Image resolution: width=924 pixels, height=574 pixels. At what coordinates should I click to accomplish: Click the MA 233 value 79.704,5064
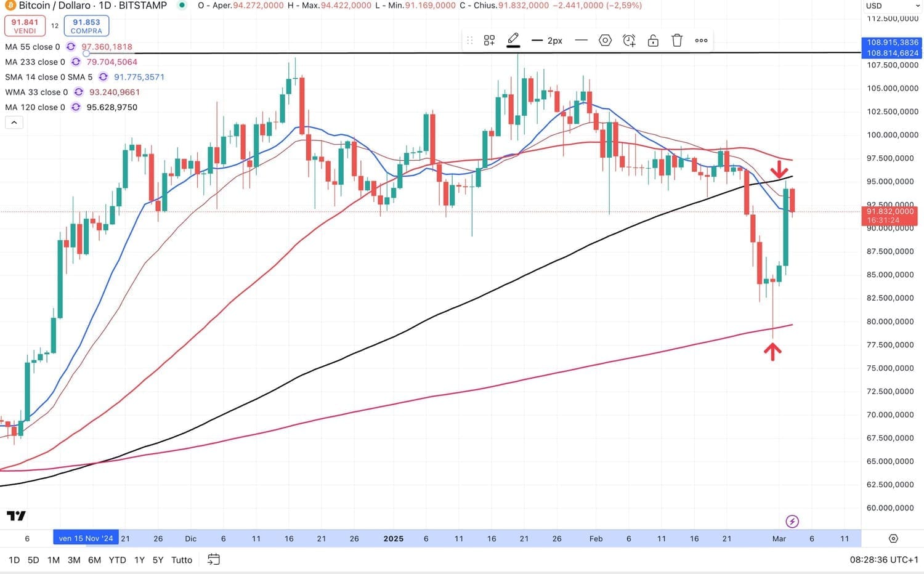pyautogui.click(x=112, y=62)
